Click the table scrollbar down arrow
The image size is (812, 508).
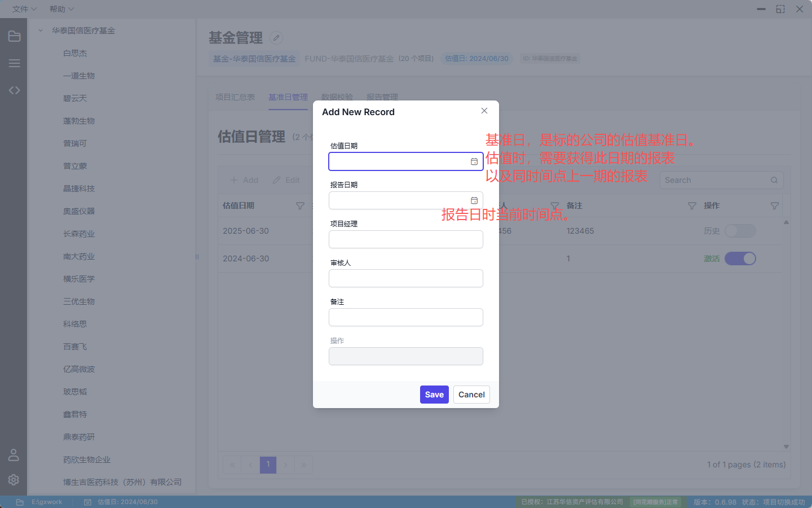point(786,446)
